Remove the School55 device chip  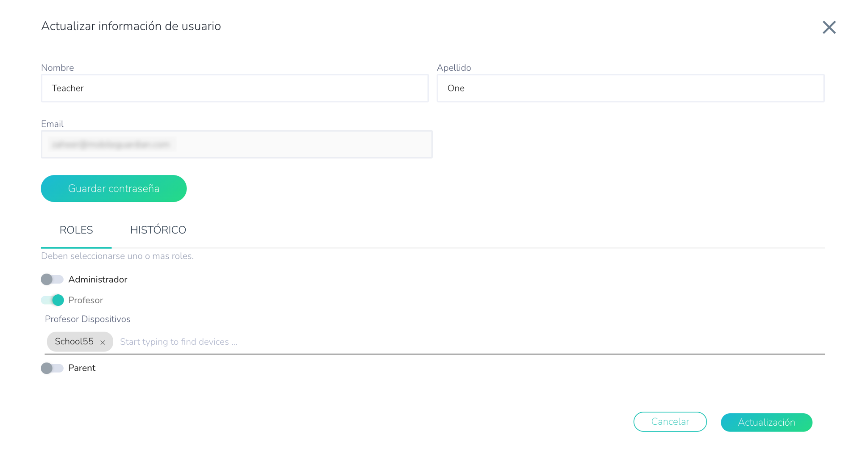click(103, 342)
